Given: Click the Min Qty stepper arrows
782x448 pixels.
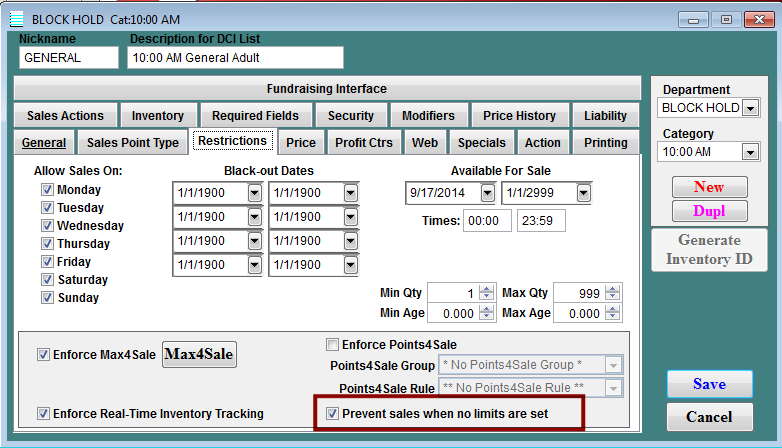Looking at the screenshot, I should point(486,293).
